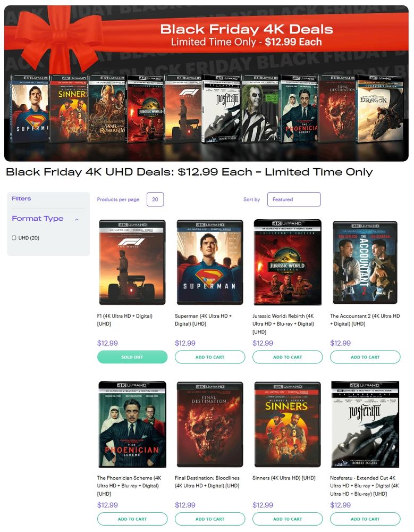
Task: Open the Nosferatu - Extended Cut title link
Action: [365, 486]
